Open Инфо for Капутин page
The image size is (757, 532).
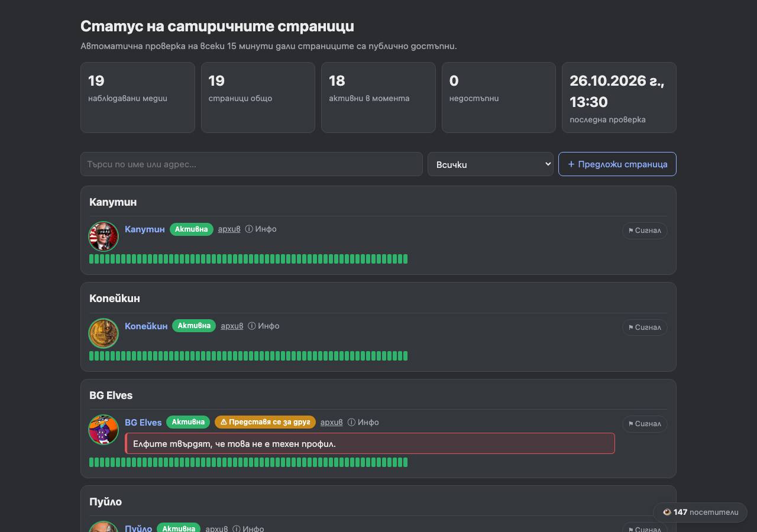pyautogui.click(x=261, y=229)
